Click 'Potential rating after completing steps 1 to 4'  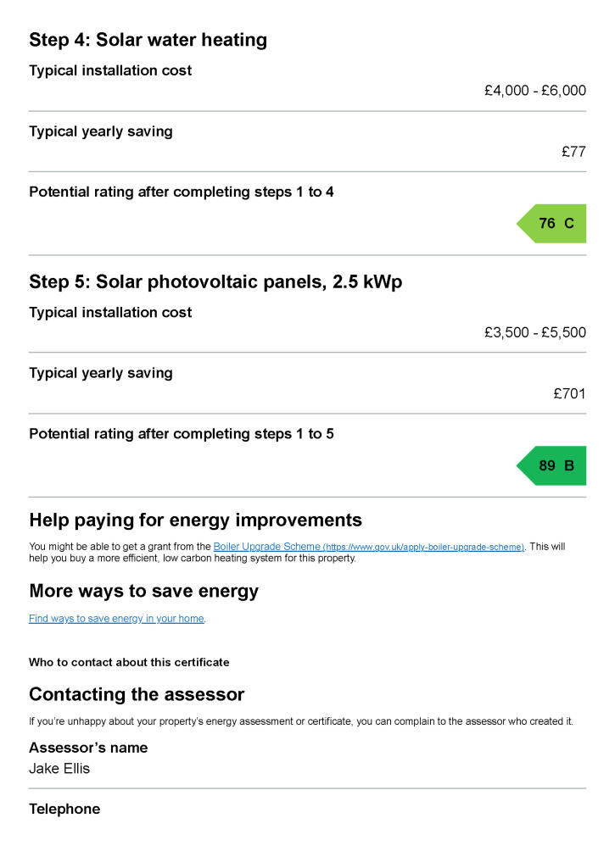click(181, 192)
